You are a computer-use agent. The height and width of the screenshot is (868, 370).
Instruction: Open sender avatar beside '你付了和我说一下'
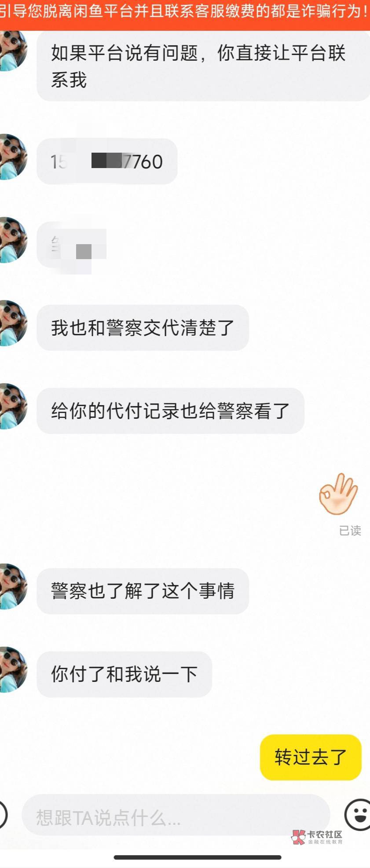tap(13, 670)
